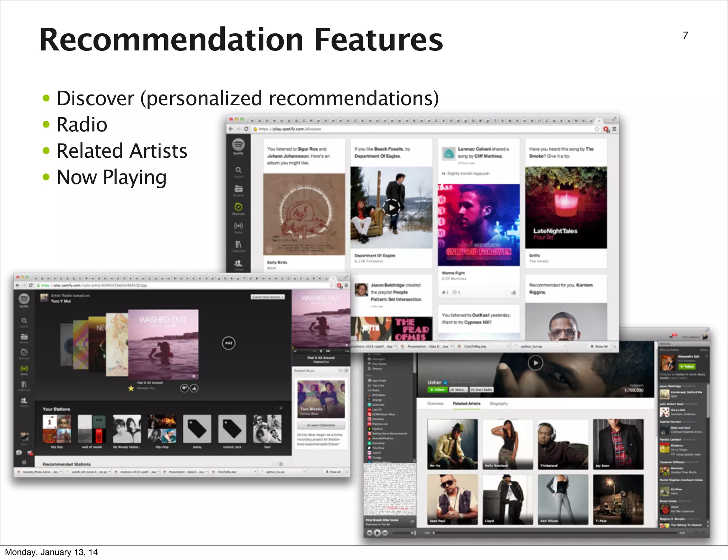Open turkish_rock station tag thumbnail
Image resolution: width=728 pixels, height=560 pixels.
[x=232, y=429]
